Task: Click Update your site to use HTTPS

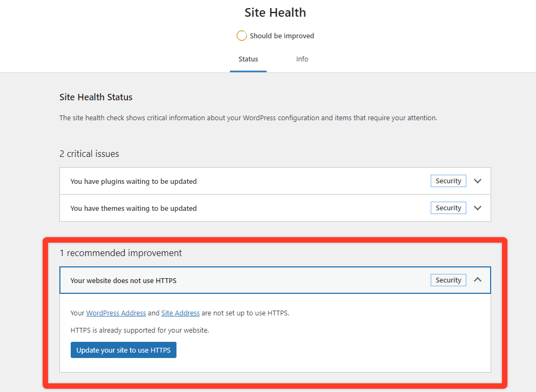Action: [124, 350]
